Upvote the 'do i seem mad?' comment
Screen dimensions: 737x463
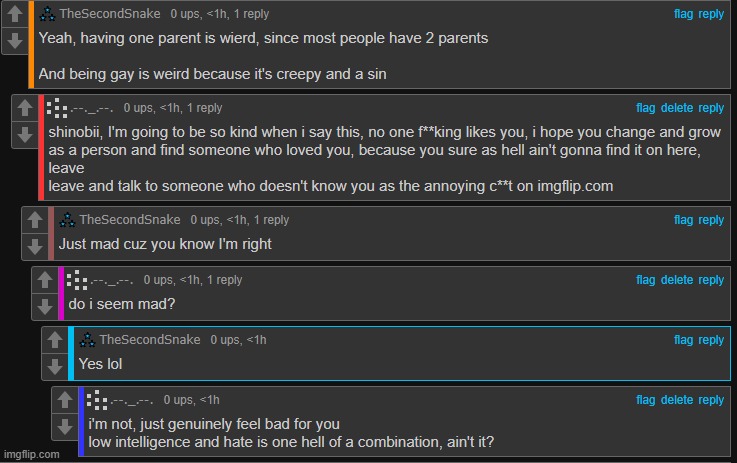point(45,281)
